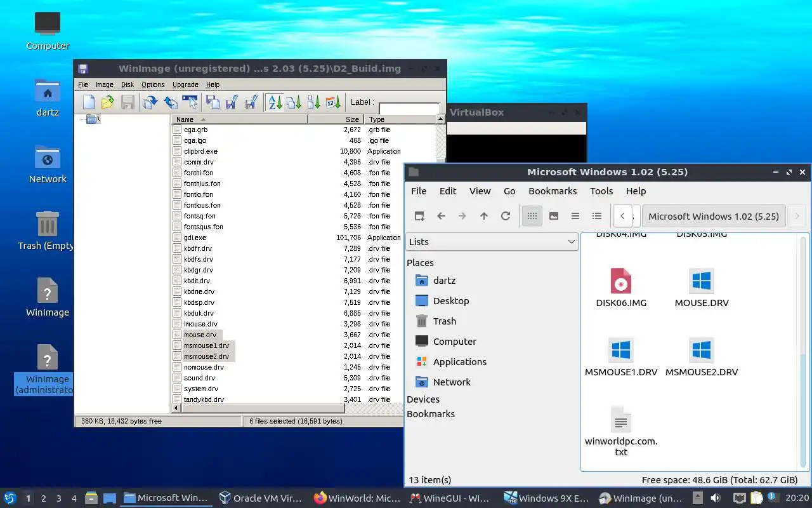Select winworldpc.com.txt file

(x=621, y=432)
